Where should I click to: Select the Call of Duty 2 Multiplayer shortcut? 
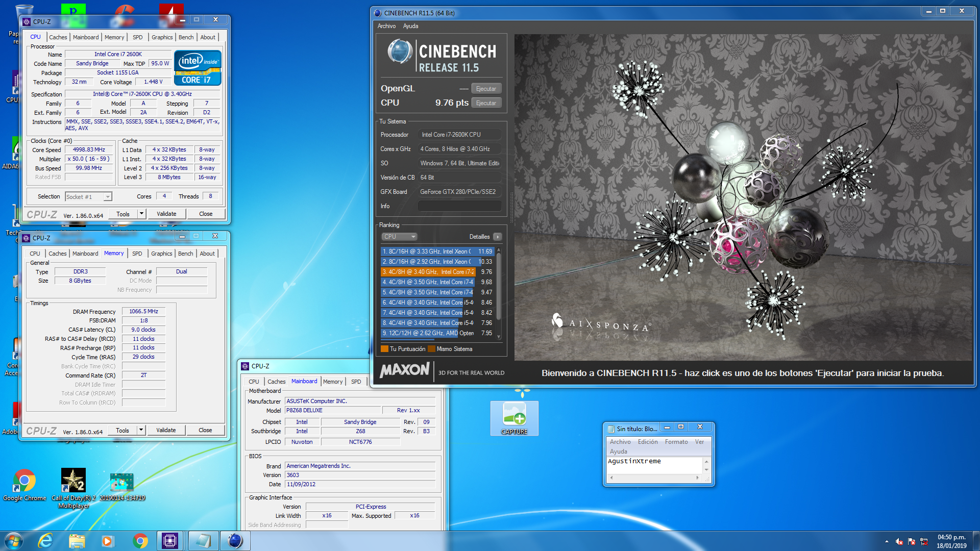(x=73, y=488)
